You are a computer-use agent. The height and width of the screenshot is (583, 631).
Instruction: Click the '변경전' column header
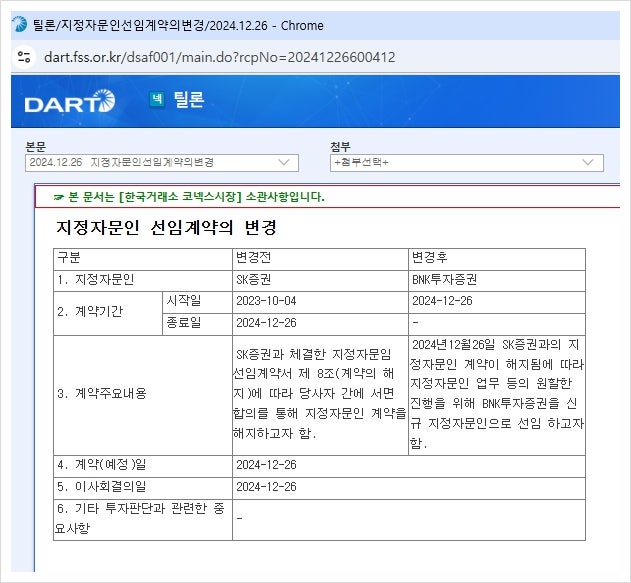tap(320, 260)
